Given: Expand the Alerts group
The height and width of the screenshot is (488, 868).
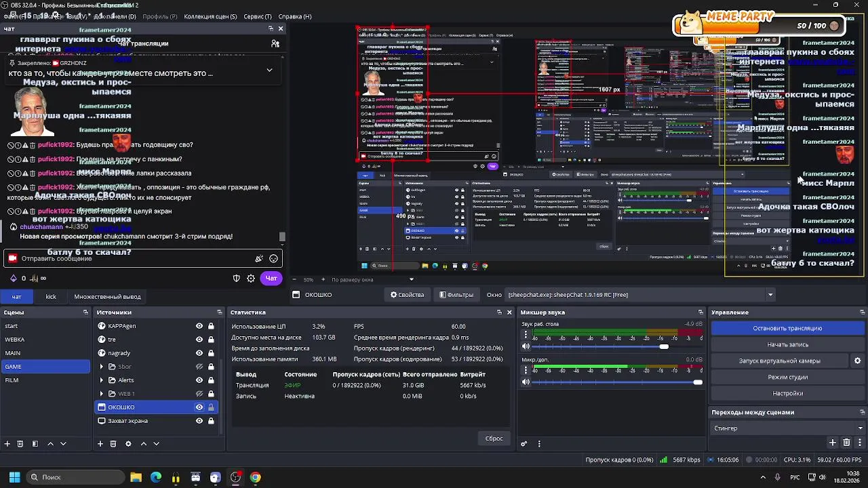Looking at the screenshot, I should (102, 380).
